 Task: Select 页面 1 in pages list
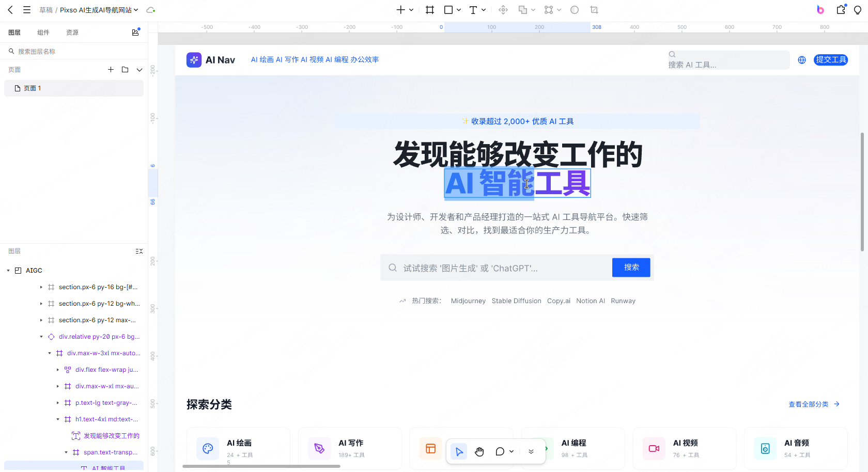pyautogui.click(x=74, y=88)
